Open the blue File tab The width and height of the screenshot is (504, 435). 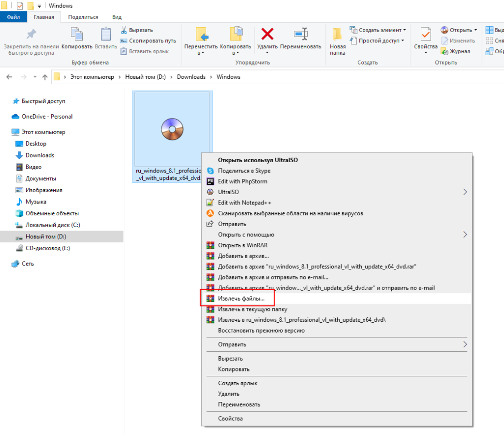(13, 17)
